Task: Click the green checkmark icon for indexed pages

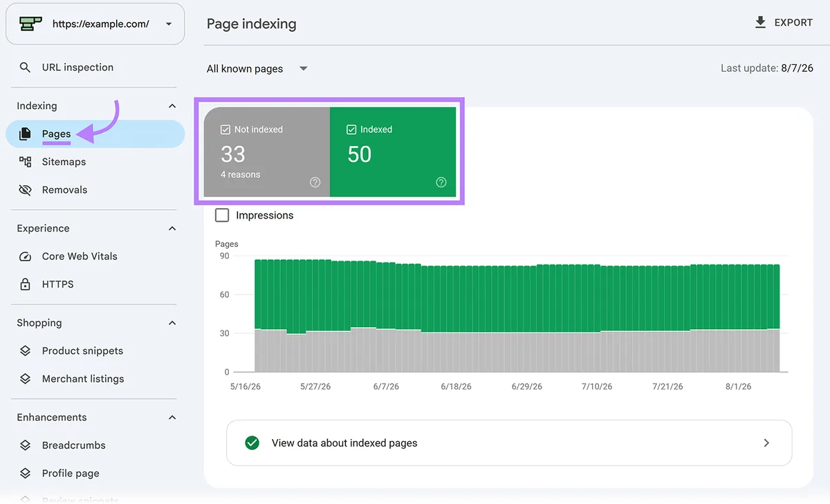Action: point(252,443)
